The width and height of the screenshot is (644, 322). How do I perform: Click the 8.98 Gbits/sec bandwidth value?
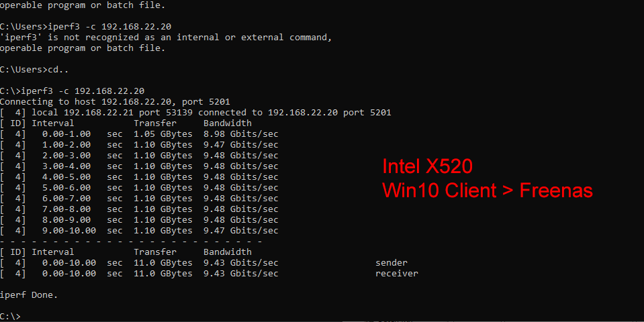[x=240, y=133]
